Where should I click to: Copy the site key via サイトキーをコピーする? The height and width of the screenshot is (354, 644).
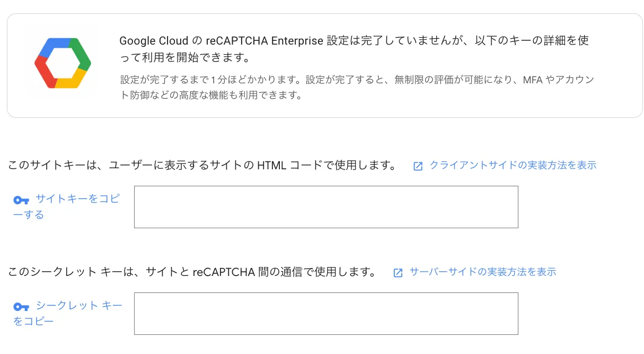point(67,206)
